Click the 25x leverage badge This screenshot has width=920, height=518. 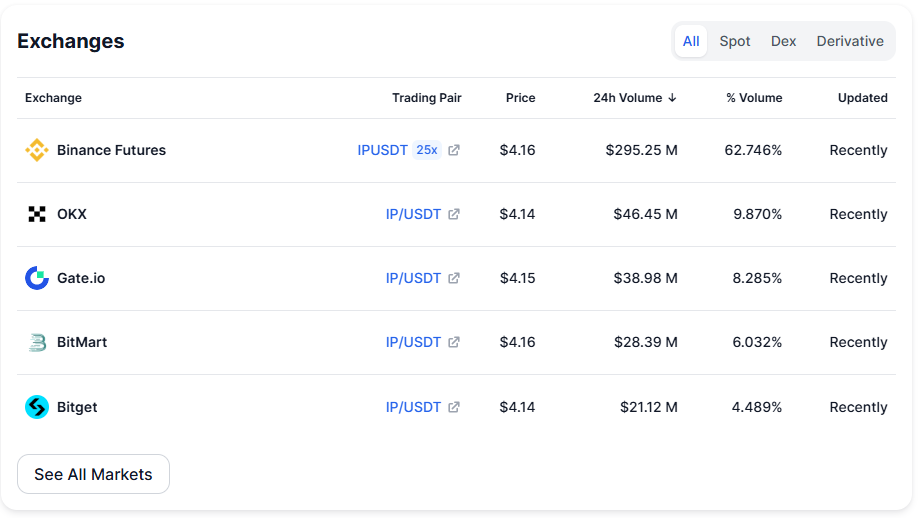click(427, 150)
